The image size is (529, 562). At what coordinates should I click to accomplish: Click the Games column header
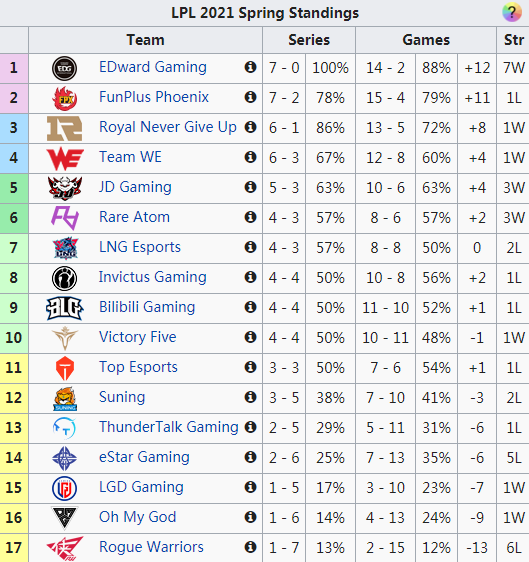pos(426,40)
